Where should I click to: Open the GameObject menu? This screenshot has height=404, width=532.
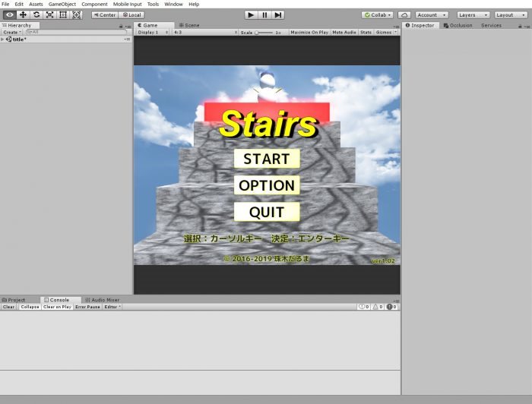(62, 4)
